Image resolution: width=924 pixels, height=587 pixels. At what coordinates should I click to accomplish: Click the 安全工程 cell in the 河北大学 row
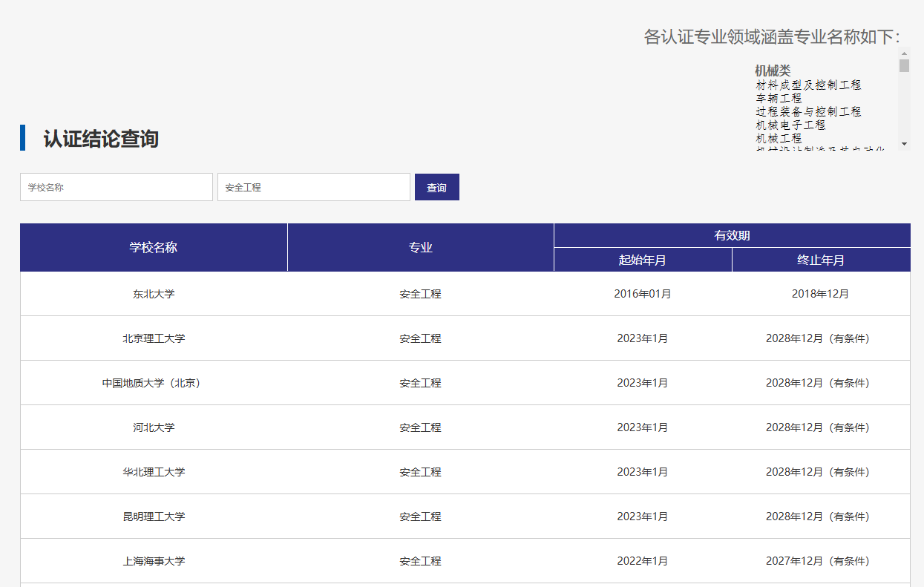pyautogui.click(x=421, y=427)
